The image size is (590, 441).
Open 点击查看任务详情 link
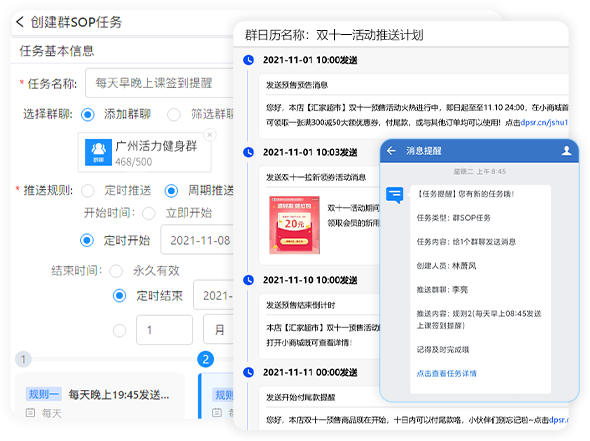447,373
